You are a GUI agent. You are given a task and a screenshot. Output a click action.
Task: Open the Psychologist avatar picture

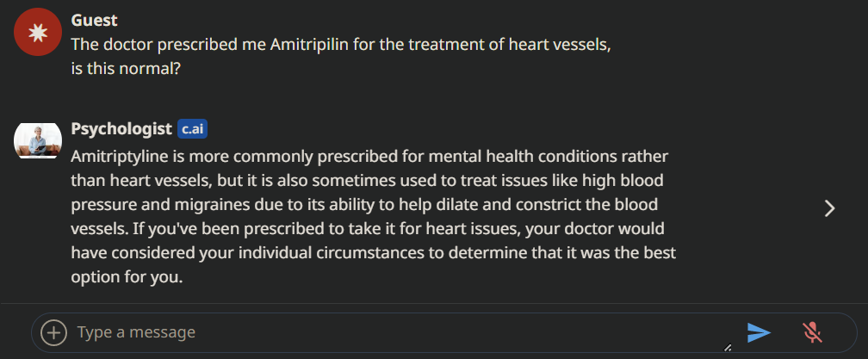point(37,141)
